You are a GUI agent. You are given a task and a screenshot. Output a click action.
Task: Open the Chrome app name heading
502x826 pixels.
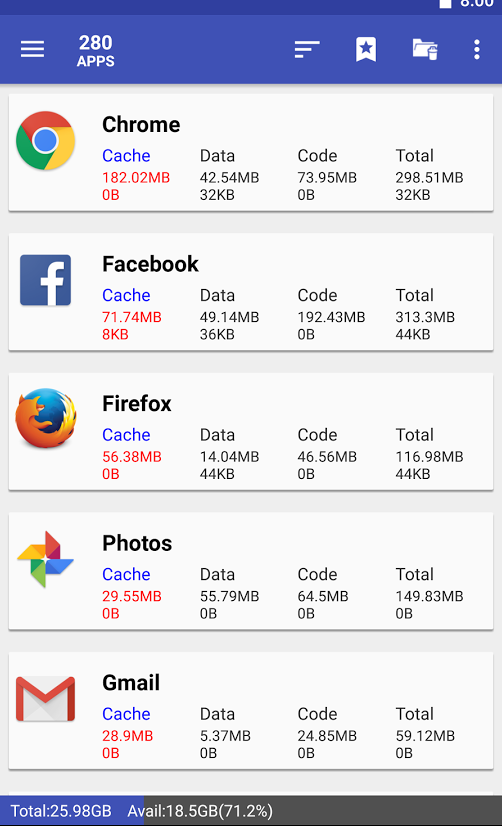(x=141, y=125)
